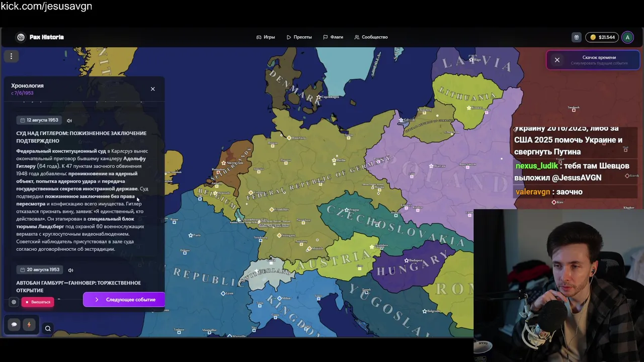This screenshot has width=644, height=362.
Task: Click the Kiev city diamond marker
Action: point(554,202)
